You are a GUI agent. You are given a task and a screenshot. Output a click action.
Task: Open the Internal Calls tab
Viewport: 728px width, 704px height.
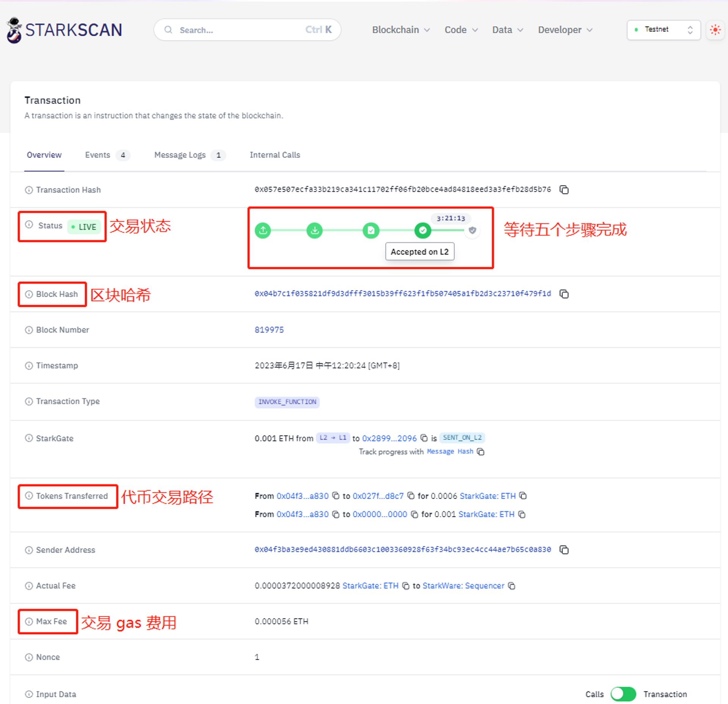point(275,155)
